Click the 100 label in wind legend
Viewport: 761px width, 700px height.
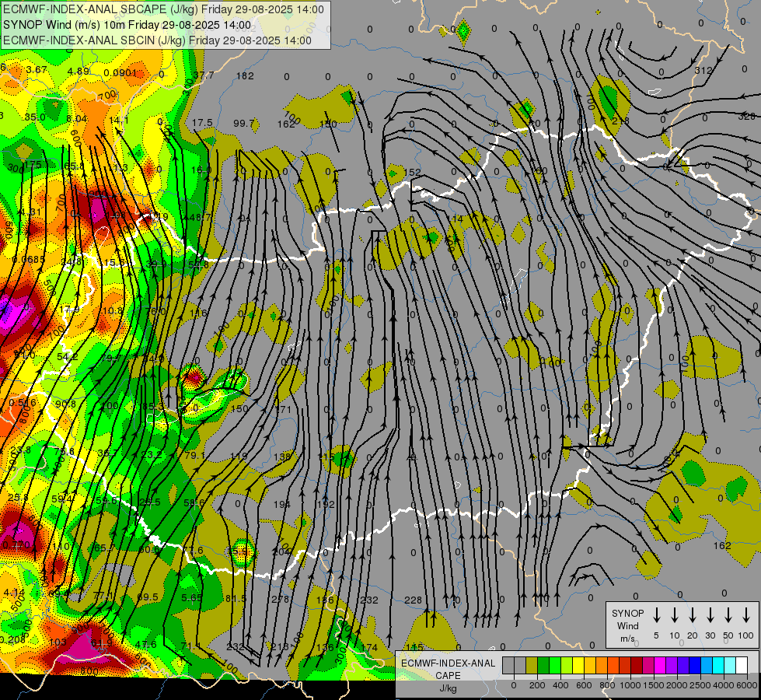coord(746,635)
